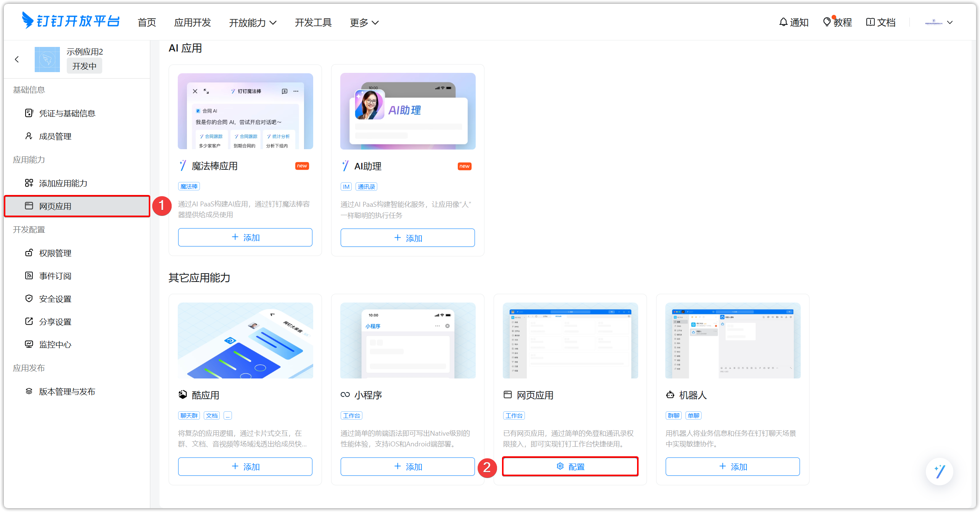Select 添加应用能力 in the sidebar
Image resolution: width=980 pixels, height=512 pixels.
click(77, 183)
